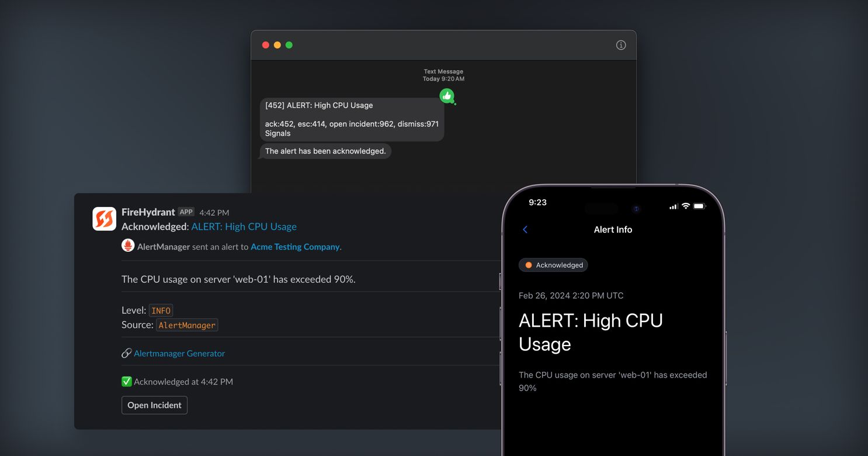
Task: Tap the battery icon in phone status bar
Action: [700, 206]
